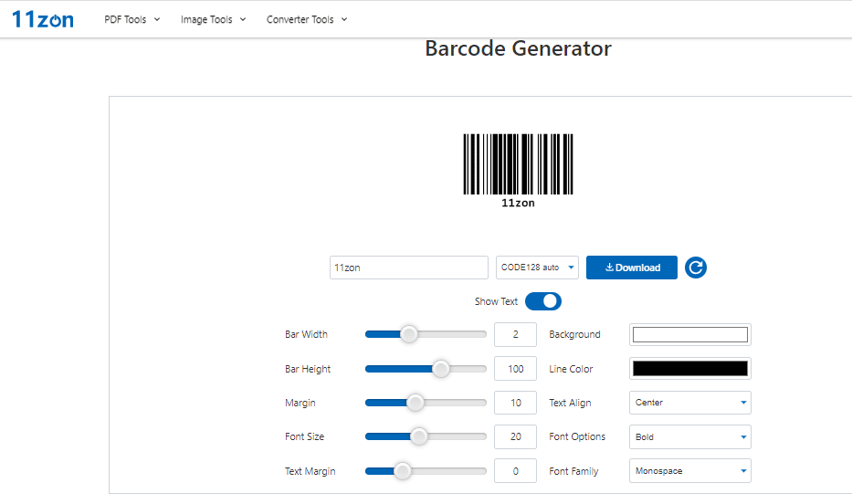The image size is (852, 504).
Task: Click the circular refresh icon
Action: 696,268
